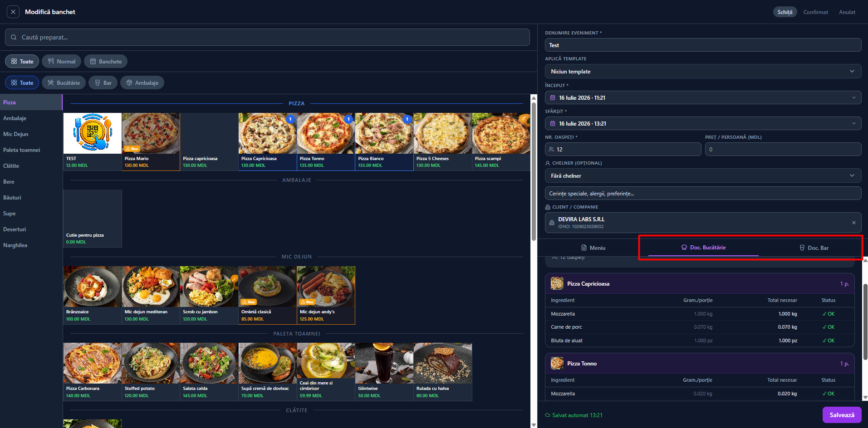Switch to the Doc. Bar tab
The image size is (868, 428).
coord(814,248)
